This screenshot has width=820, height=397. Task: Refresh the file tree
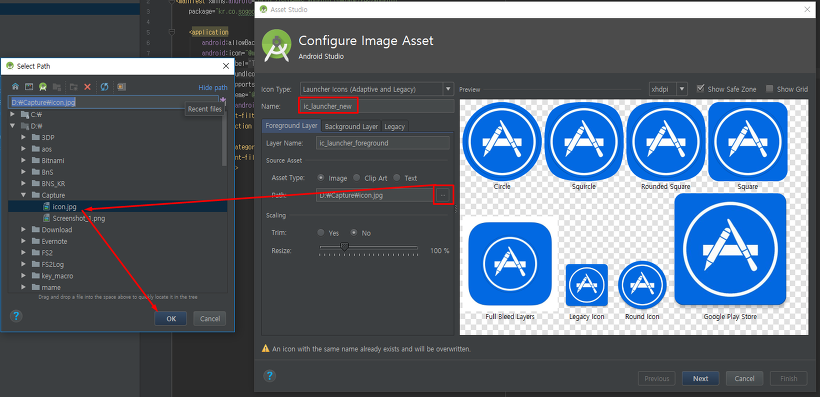click(x=104, y=87)
